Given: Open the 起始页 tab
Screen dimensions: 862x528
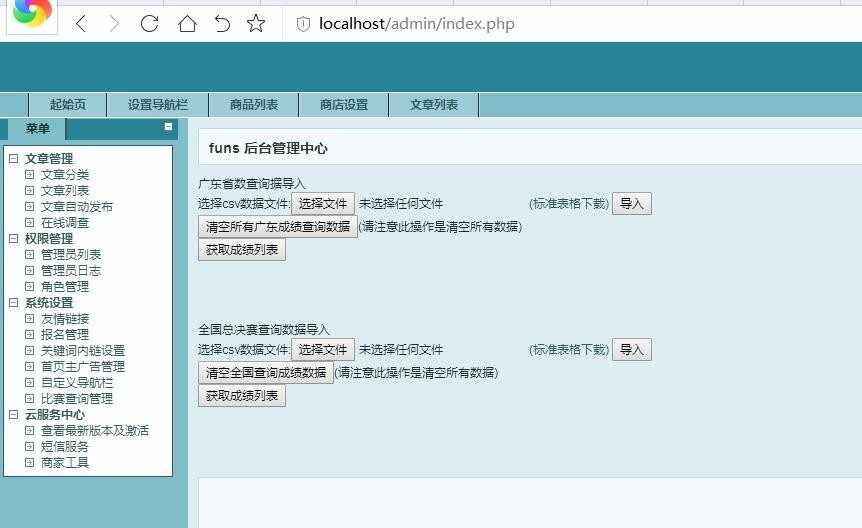Looking at the screenshot, I should [x=68, y=104].
